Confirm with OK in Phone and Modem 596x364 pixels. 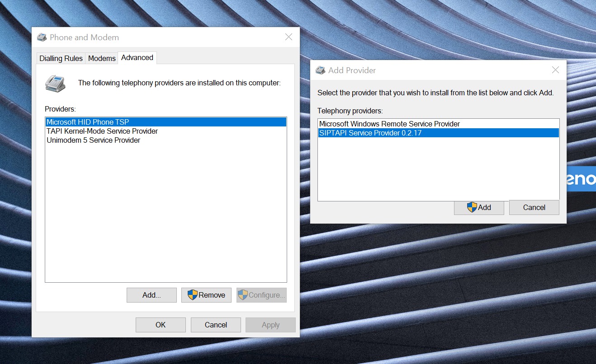(x=161, y=325)
